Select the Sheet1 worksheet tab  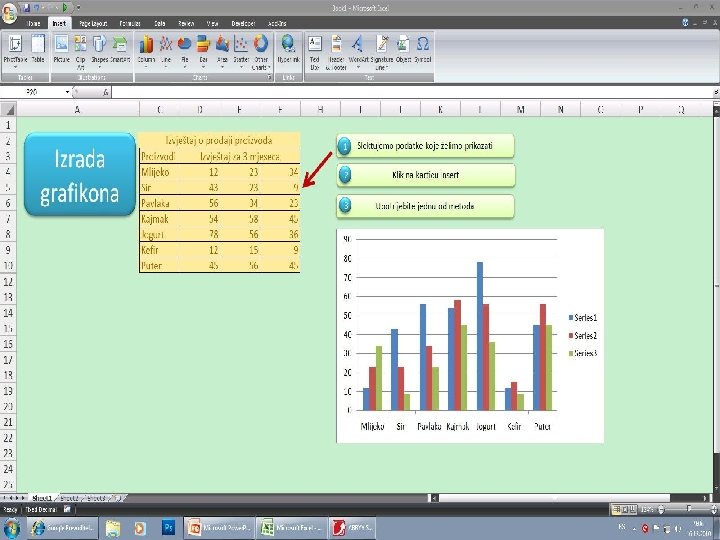pyautogui.click(x=41, y=498)
